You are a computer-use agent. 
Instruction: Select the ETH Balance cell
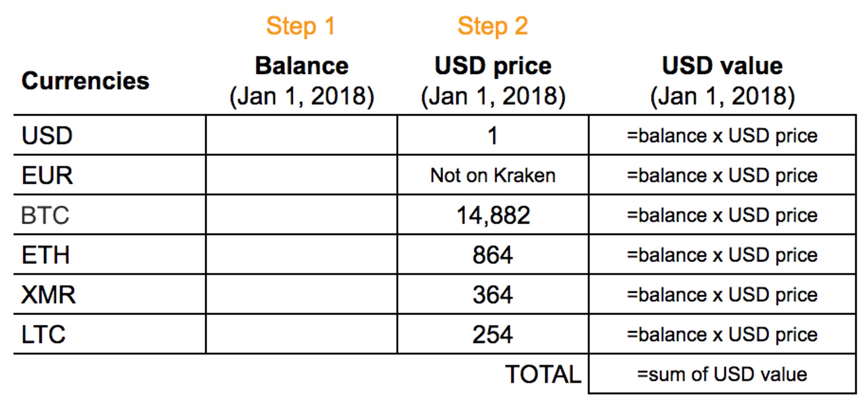pos(301,255)
